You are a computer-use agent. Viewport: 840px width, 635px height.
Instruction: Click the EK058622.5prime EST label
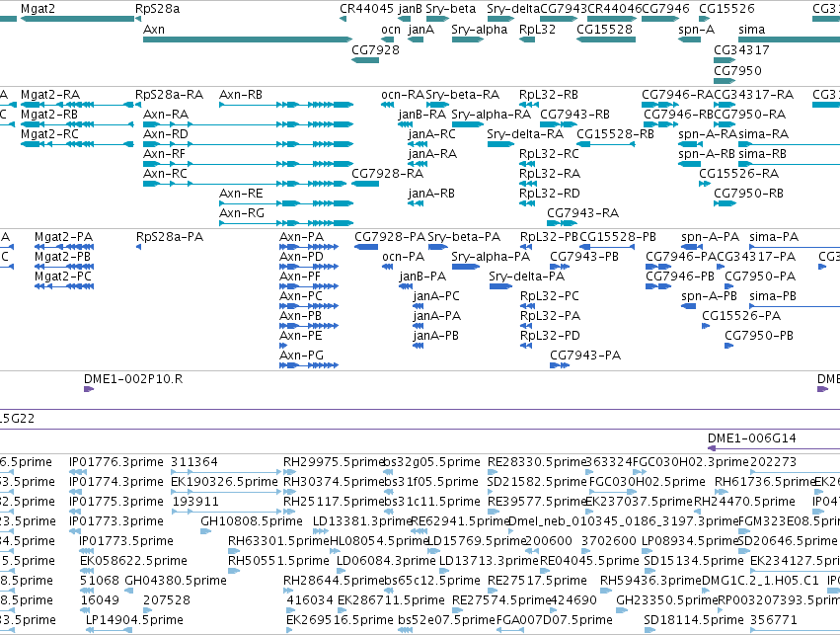pyautogui.click(x=133, y=561)
